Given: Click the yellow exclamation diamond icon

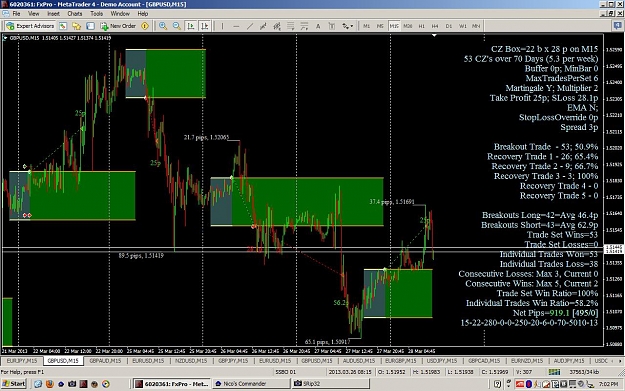Looking at the screenshot, I should (145, 26).
